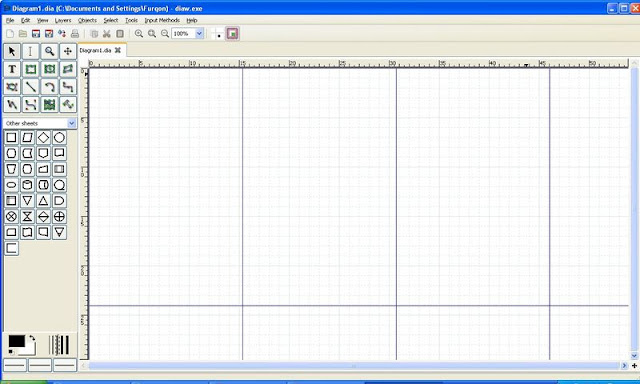This screenshot has height=384, width=640.
Task: Open the Objects menu
Action: point(87,20)
